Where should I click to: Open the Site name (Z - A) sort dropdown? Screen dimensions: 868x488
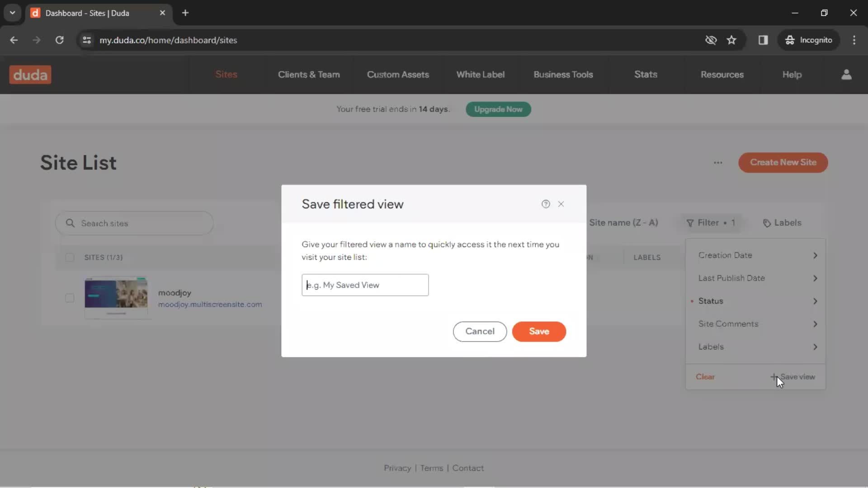623,223
